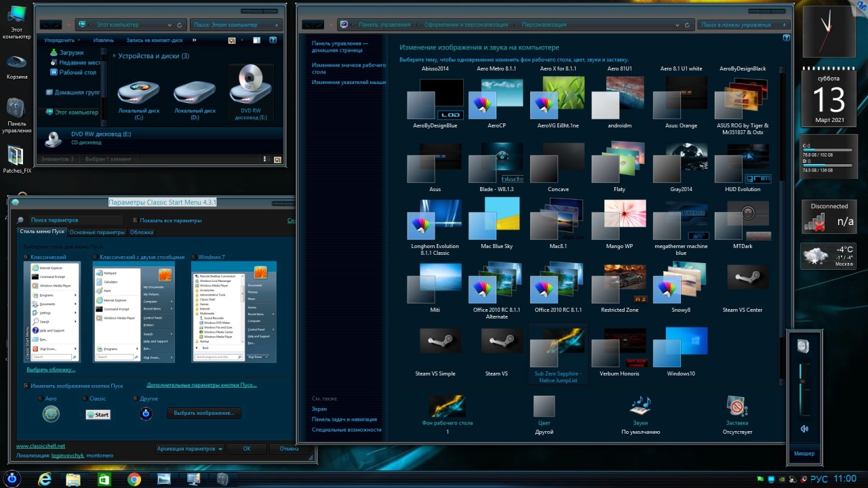Open the This PC (Этот компьютер) desktop icon
The height and width of the screenshot is (488, 868).
[17, 23]
